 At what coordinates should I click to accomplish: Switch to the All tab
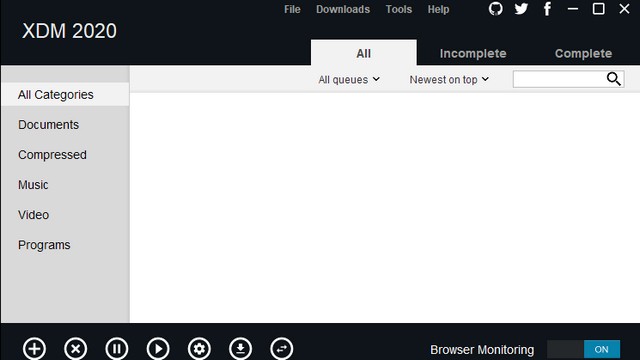364,53
